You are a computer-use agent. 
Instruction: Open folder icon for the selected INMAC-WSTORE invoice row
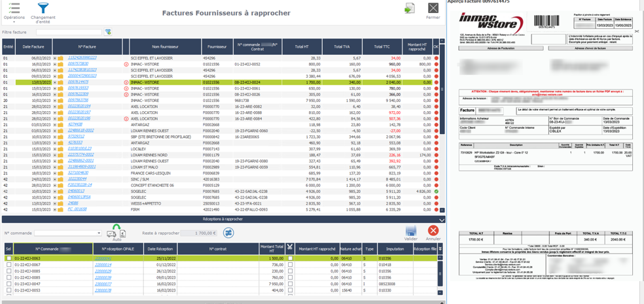click(x=61, y=82)
